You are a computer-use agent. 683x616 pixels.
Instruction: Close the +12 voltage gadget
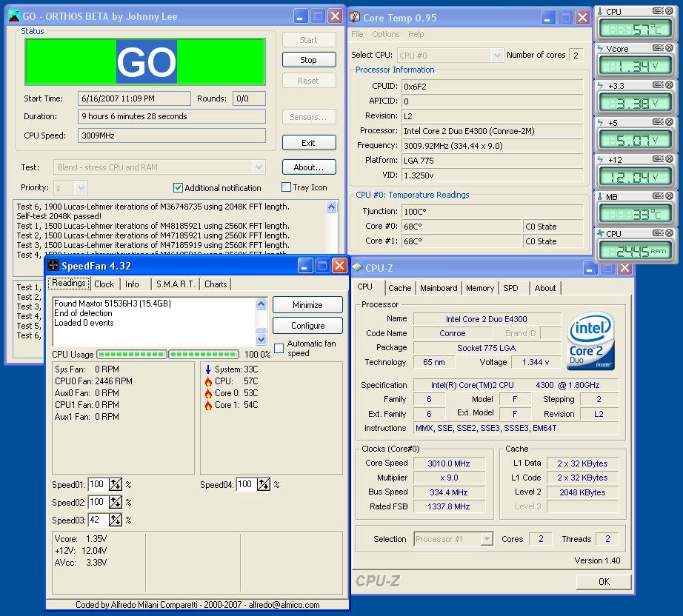pos(670,159)
